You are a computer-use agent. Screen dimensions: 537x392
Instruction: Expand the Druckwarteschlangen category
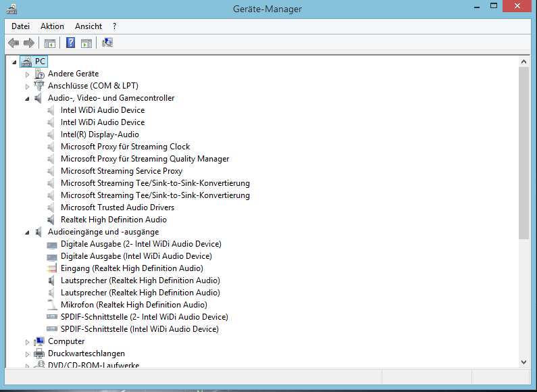pyautogui.click(x=28, y=354)
